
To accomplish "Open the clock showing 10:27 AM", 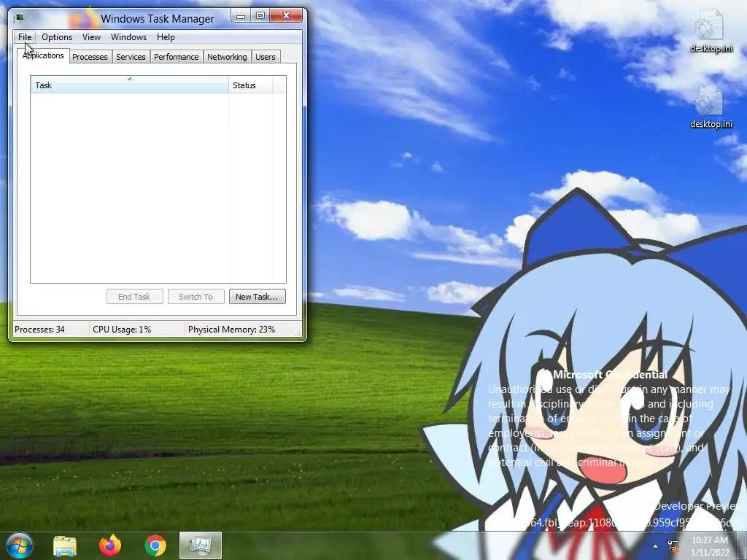I will (710, 546).
